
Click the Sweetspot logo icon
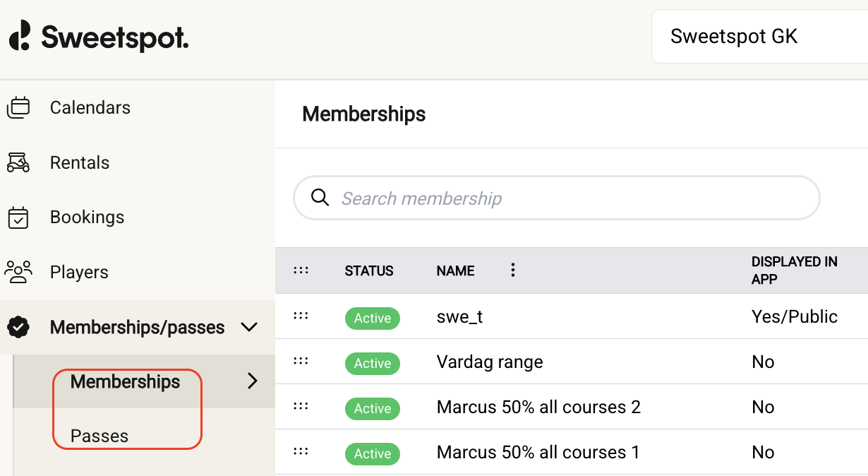[20, 36]
